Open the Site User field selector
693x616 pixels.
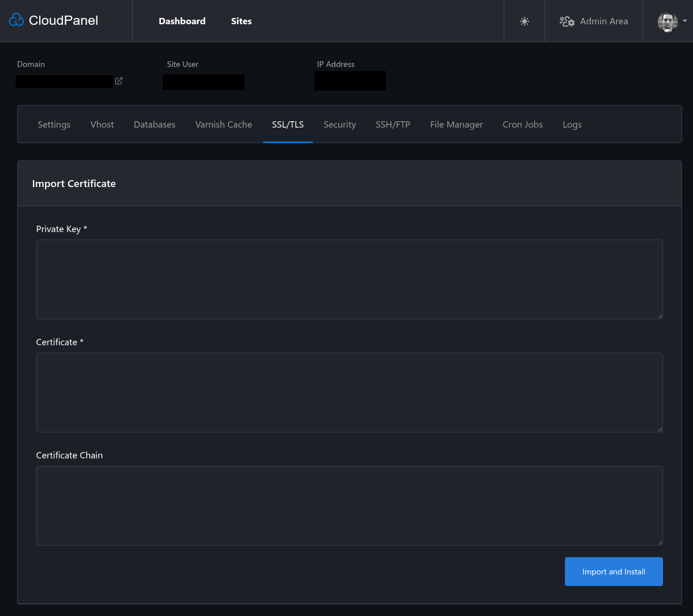coord(203,82)
